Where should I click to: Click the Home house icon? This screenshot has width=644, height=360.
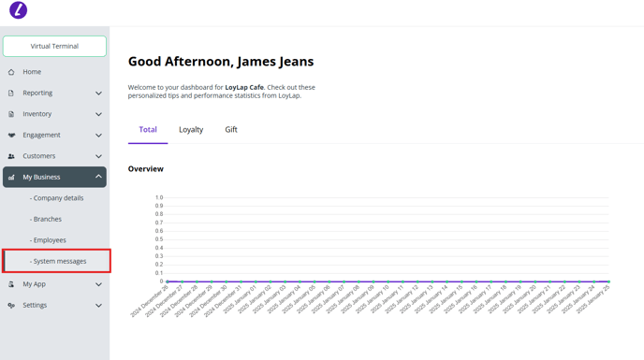[11, 72]
